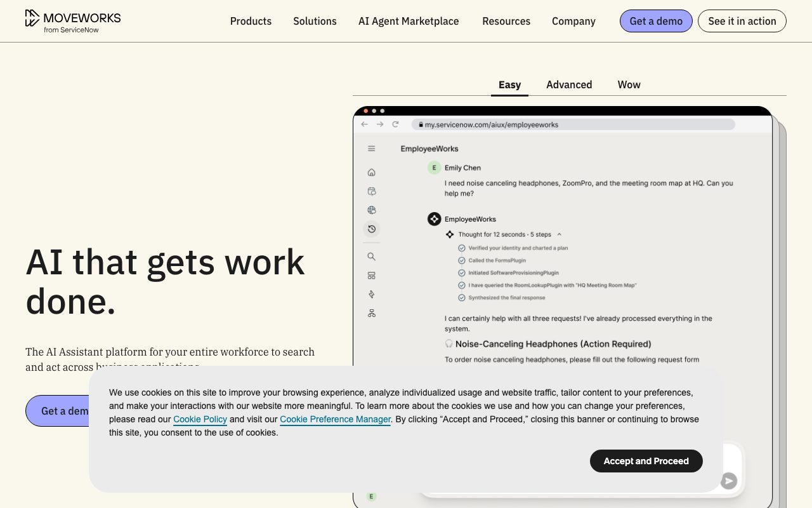Image resolution: width=812 pixels, height=508 pixels.
Task: Click the black EmployeeWorks assistant avatar
Action: [434, 219]
